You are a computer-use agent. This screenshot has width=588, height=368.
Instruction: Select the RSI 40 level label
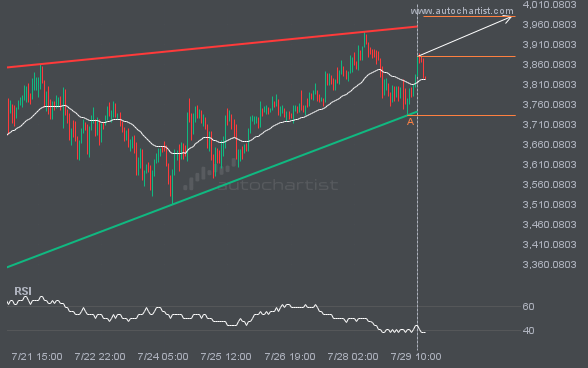point(528,330)
